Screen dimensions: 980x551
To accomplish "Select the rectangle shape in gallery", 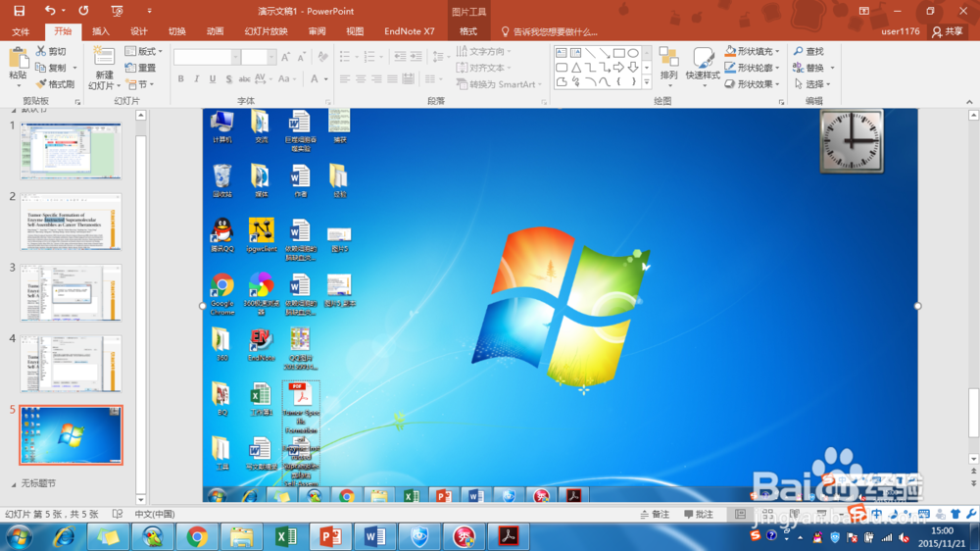I will click(x=618, y=53).
